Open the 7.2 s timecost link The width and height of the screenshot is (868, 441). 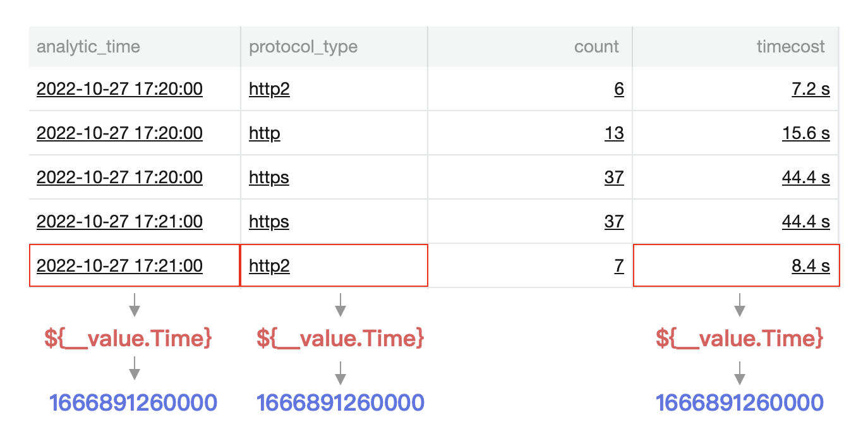point(811,89)
